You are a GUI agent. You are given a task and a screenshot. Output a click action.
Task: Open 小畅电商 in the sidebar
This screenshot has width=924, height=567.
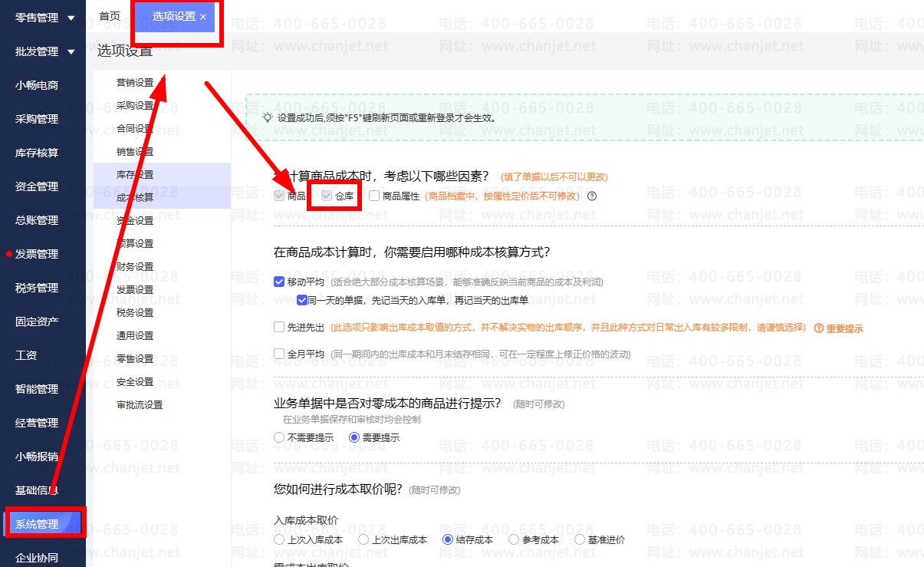click(37, 85)
